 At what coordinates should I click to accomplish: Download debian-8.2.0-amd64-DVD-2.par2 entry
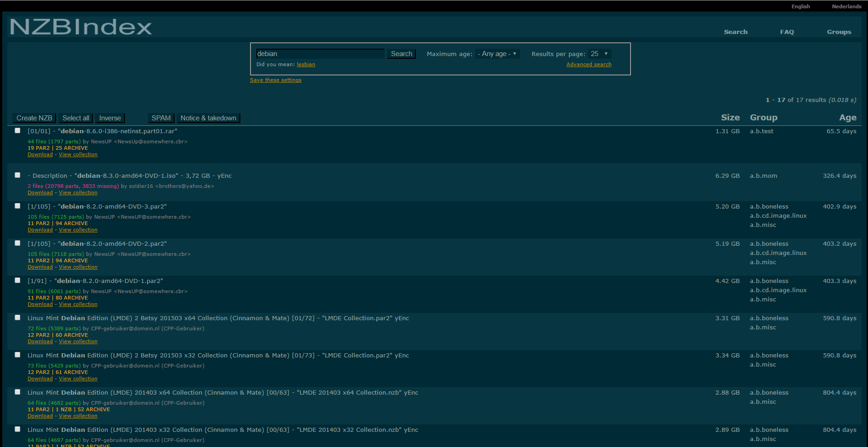tap(40, 267)
